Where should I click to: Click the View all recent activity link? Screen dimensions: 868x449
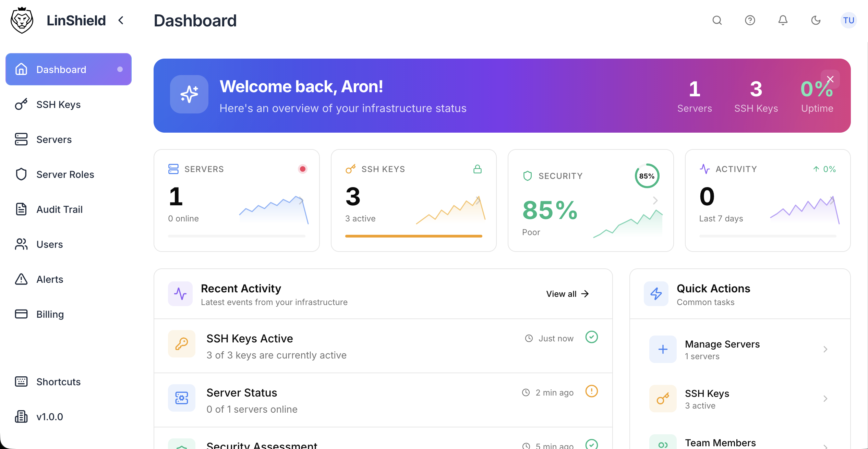pyautogui.click(x=567, y=294)
